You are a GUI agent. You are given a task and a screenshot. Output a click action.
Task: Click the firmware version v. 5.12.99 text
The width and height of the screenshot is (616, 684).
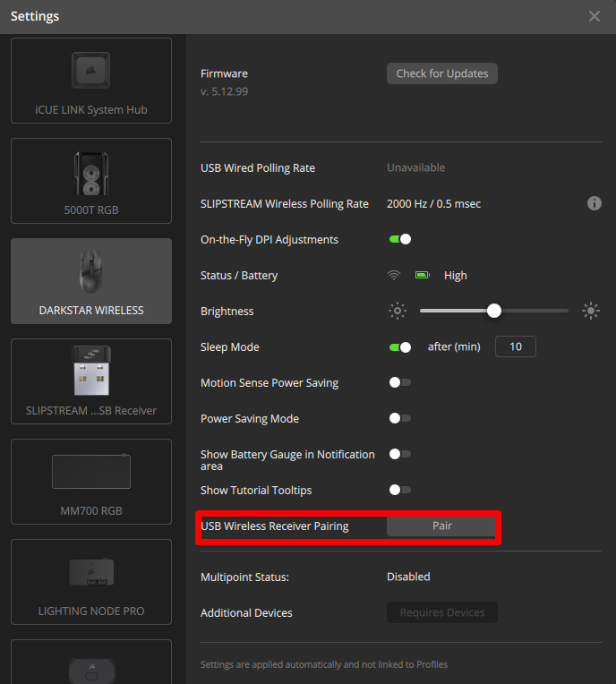tap(224, 91)
